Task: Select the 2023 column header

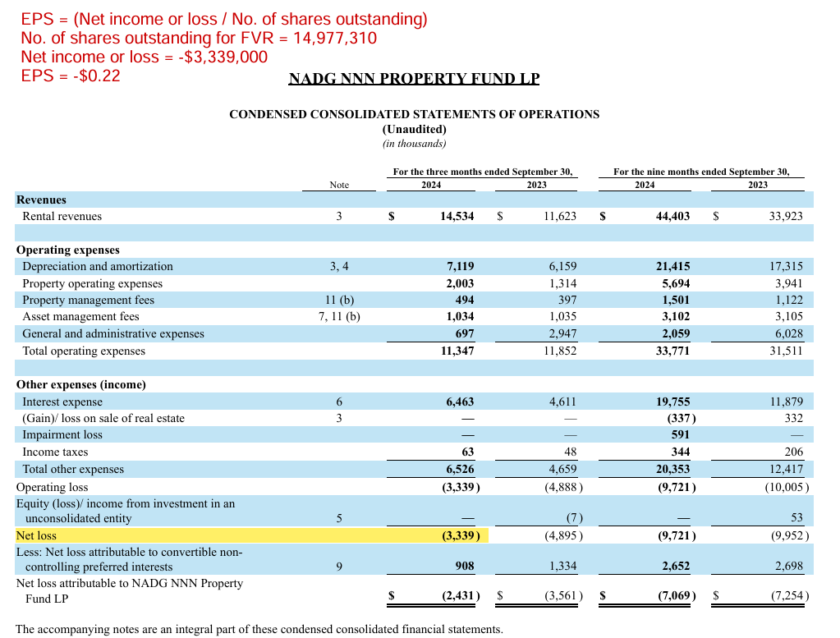Action: (x=536, y=185)
